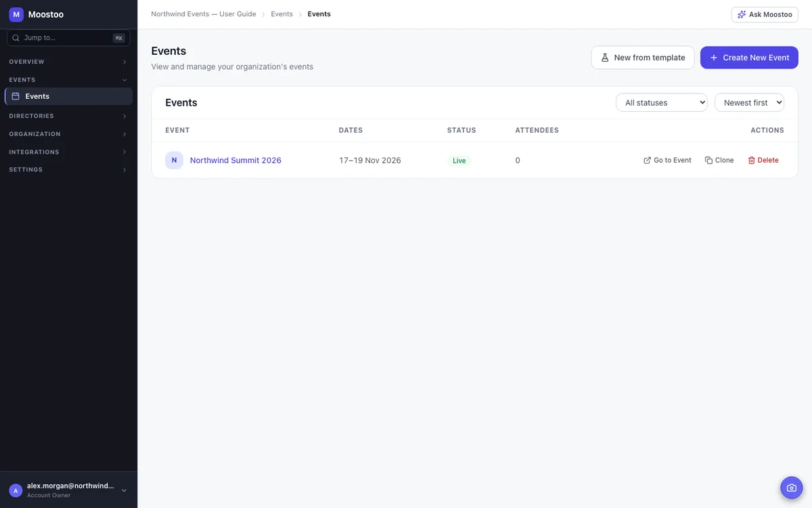
Task: Click the middle Events breadcrumb link
Action: tap(281, 14)
